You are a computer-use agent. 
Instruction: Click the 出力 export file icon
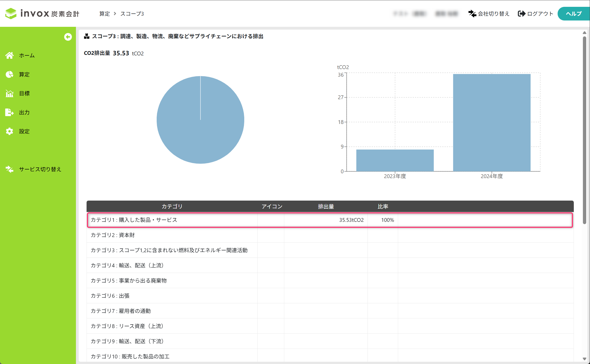pyautogui.click(x=10, y=112)
